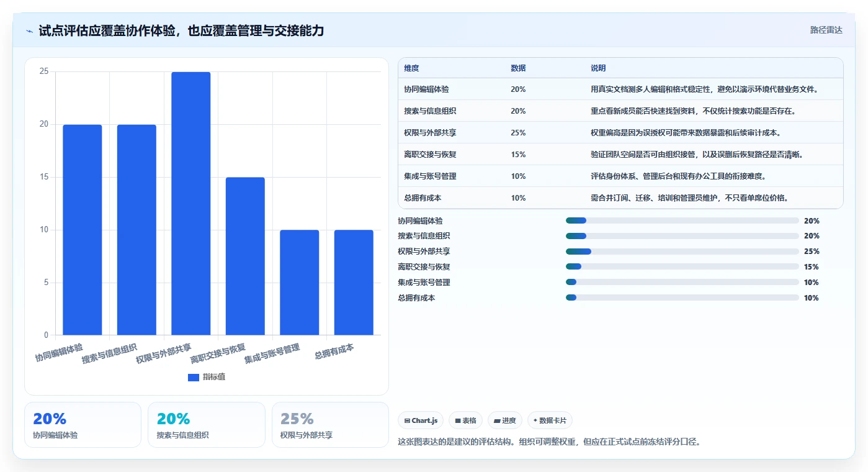Click the 离职交接与恢复 15% progress bar
The height and width of the screenshot is (472, 868).
682,267
